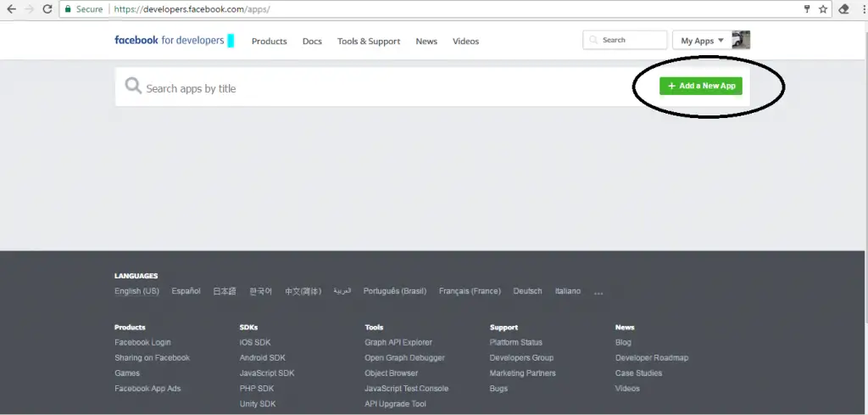Open the user profile picture thumbnail
Viewport: 868px width, 415px height.
point(741,40)
